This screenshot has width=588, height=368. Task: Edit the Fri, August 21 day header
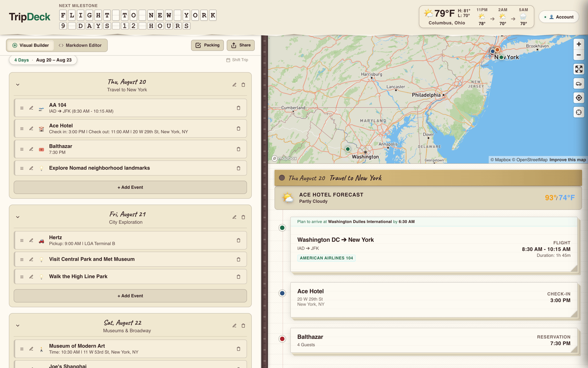[234, 217]
